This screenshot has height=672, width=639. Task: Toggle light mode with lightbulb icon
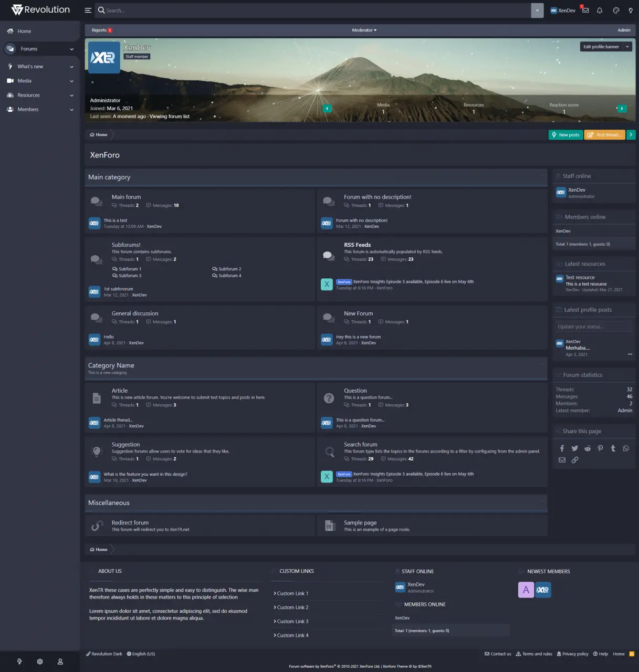631,10
